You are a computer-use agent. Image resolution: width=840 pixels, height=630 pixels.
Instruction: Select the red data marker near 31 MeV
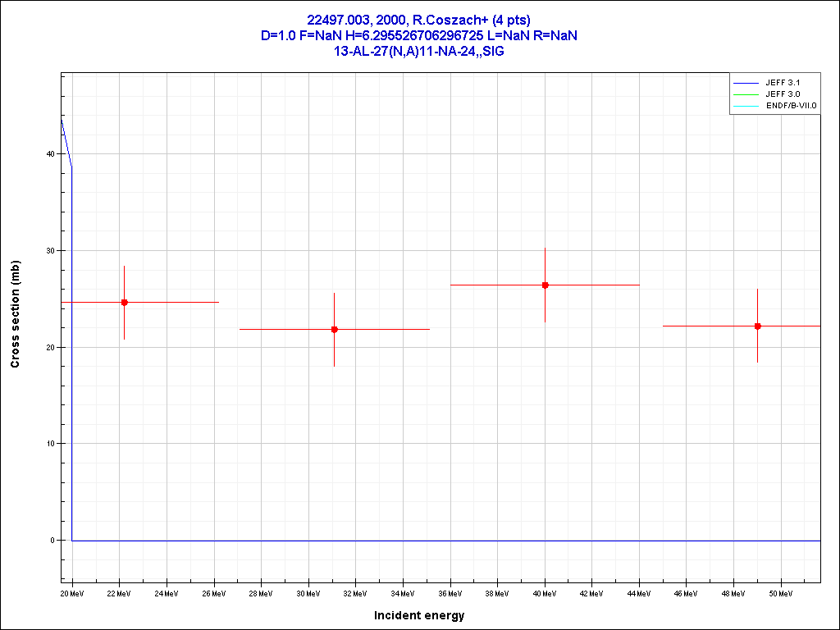(335, 329)
